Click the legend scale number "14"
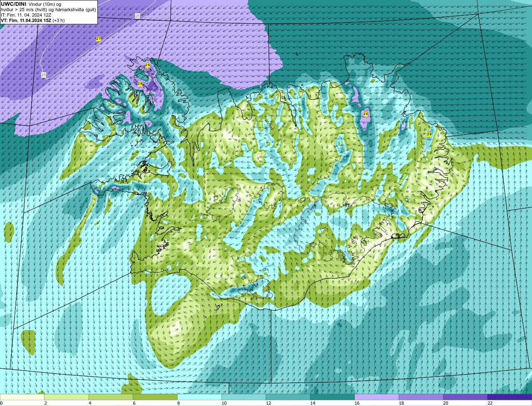This screenshot has width=532, height=406. [313, 403]
